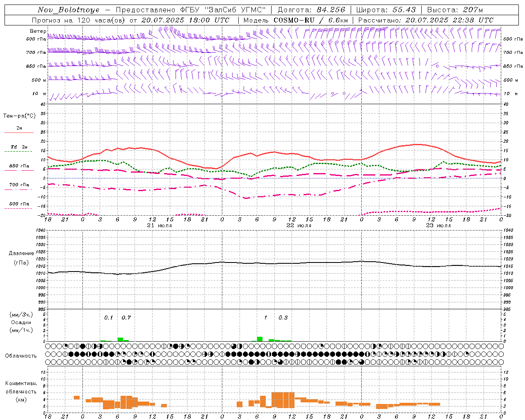Click the "Td 2м" dew point legend entry
This screenshot has width=525, height=420.
[19, 147]
